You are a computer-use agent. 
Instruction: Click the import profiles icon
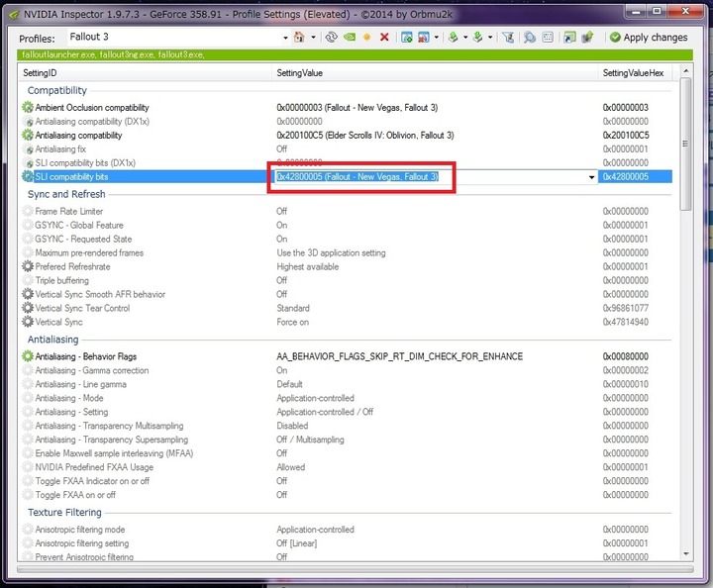[x=477, y=38]
